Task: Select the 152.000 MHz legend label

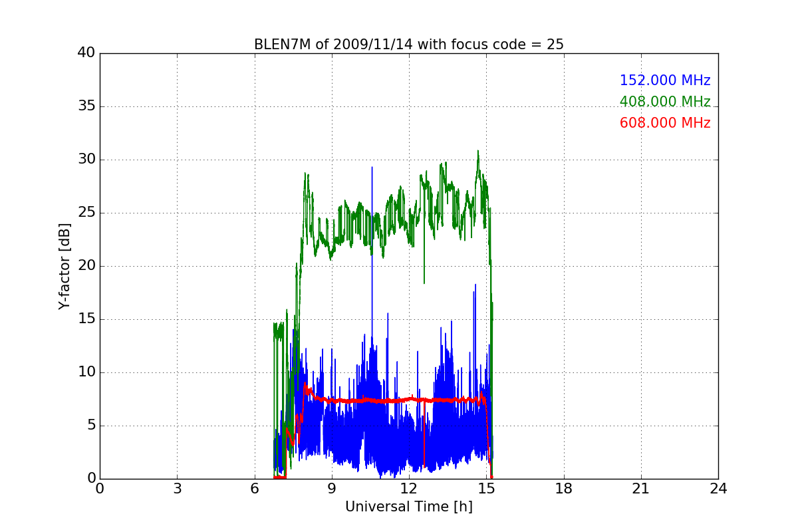Action: pos(665,80)
